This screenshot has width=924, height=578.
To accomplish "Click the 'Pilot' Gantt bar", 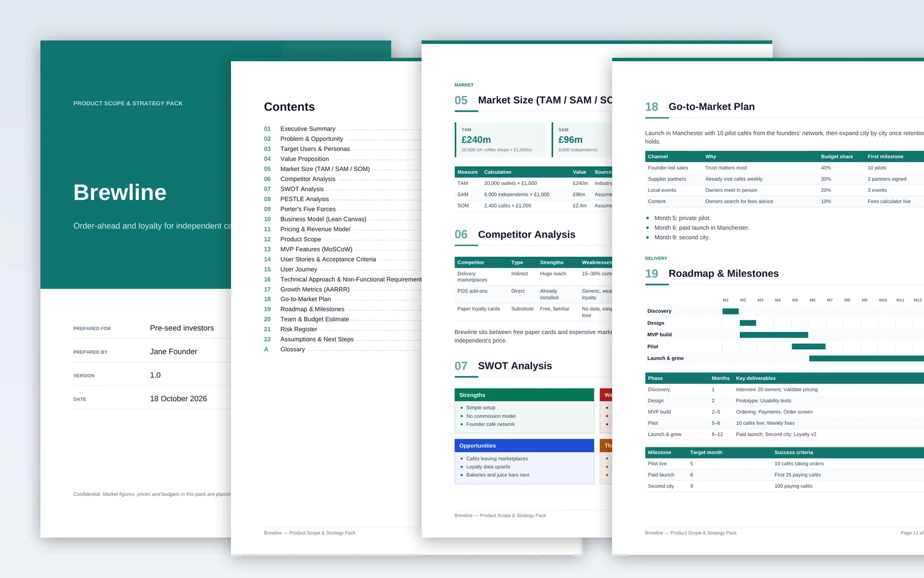I will coord(808,346).
